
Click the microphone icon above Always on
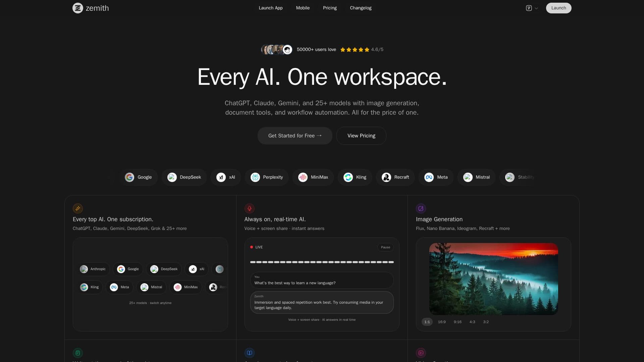coord(250,208)
